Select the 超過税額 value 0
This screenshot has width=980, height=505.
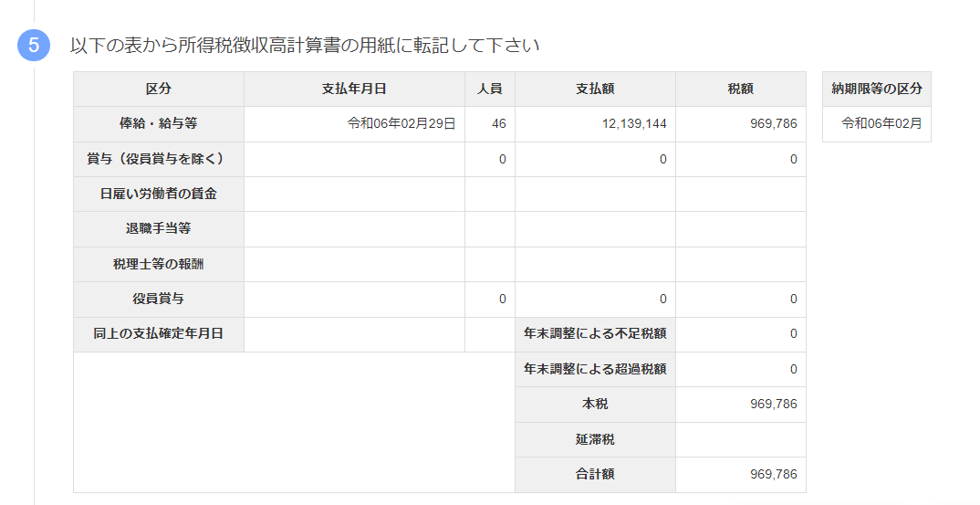click(794, 369)
